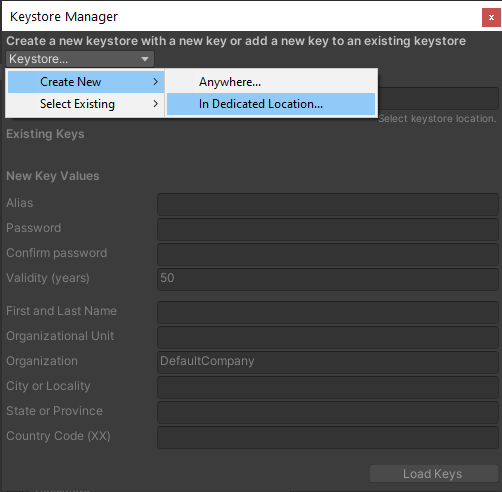This screenshot has height=492, width=502.
Task: Expand the Create New submenu arrow
Action: point(155,82)
